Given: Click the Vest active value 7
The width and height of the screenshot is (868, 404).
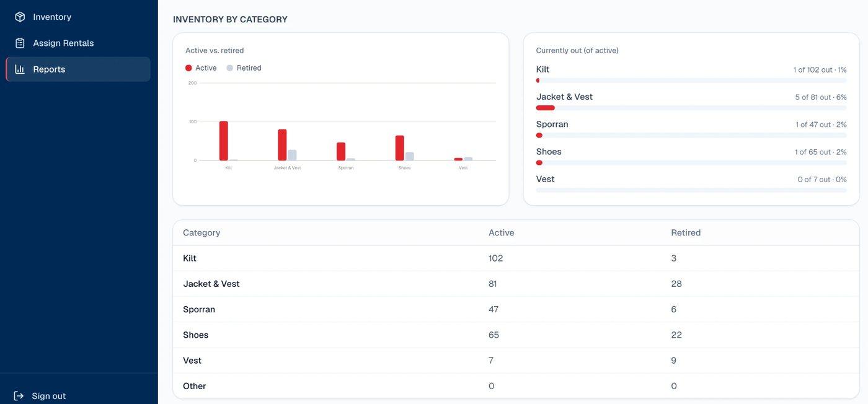Looking at the screenshot, I should [491, 361].
